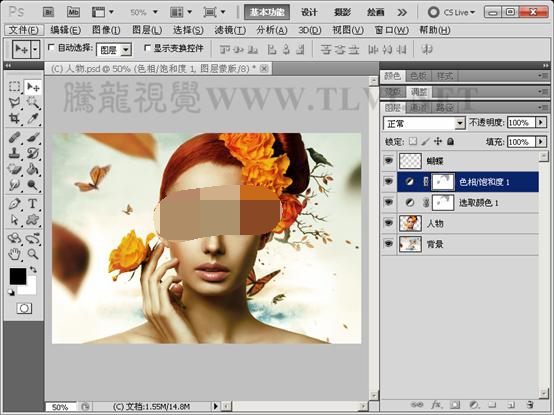Select the Crop tool
This screenshot has height=415, width=554.
pos(14,118)
